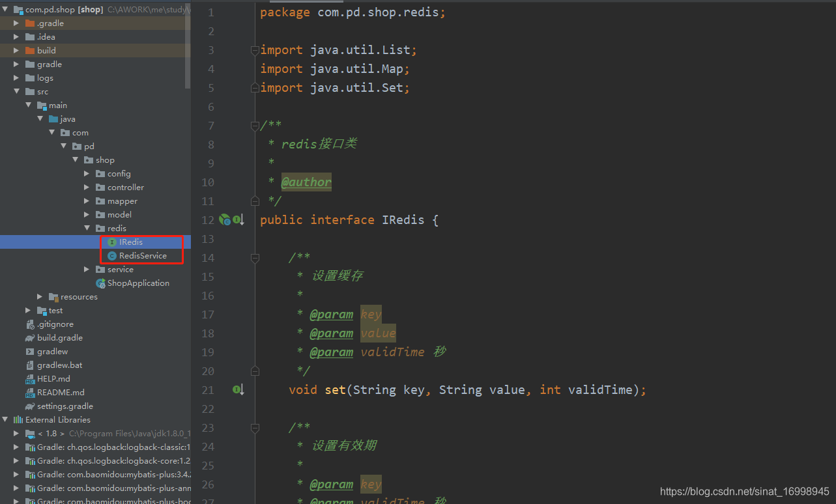Image resolution: width=836 pixels, height=504 pixels.
Task: Click the ShopApplication Spring Boot icon
Action: coord(100,283)
